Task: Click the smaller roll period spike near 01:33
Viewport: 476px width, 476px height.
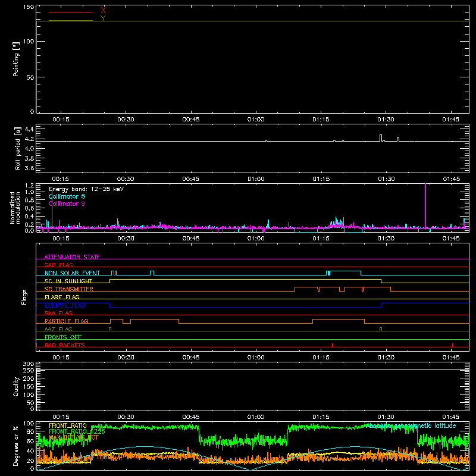Action: coord(398,139)
